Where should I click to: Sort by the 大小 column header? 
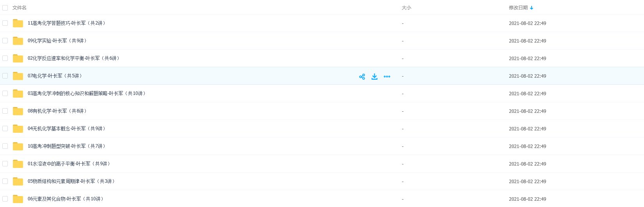(406, 8)
